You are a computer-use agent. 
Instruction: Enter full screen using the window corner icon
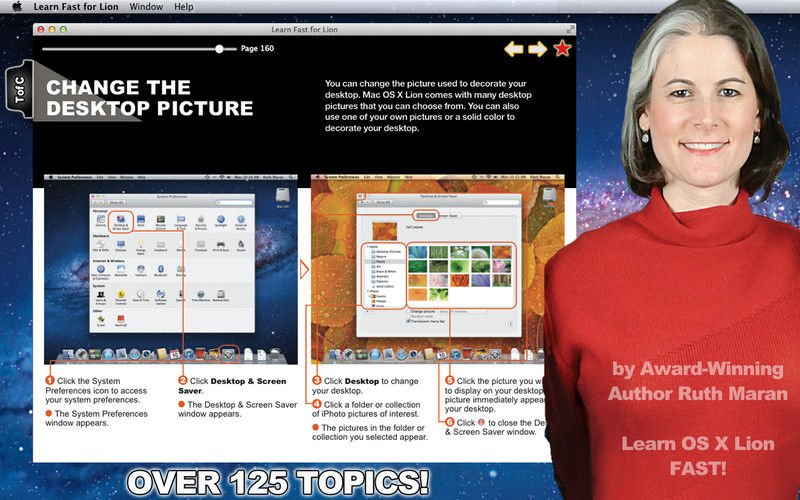point(570,29)
